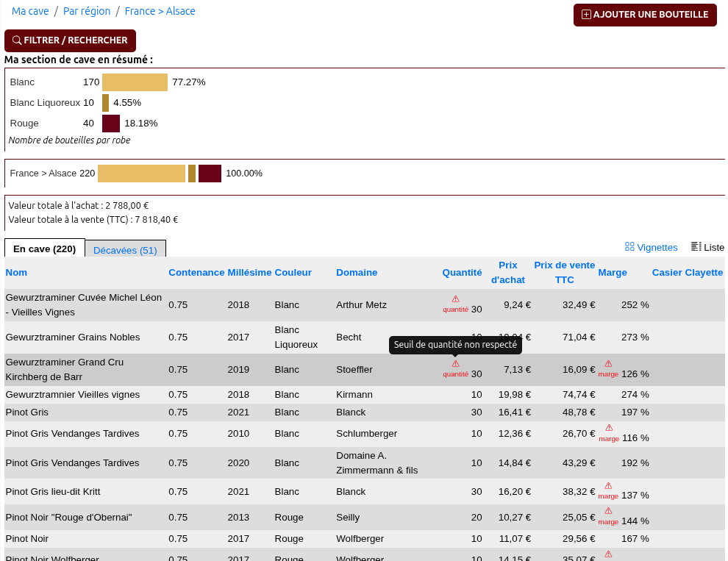Sort the table by Millésime column
The height and width of the screenshot is (561, 728).
coord(249,272)
